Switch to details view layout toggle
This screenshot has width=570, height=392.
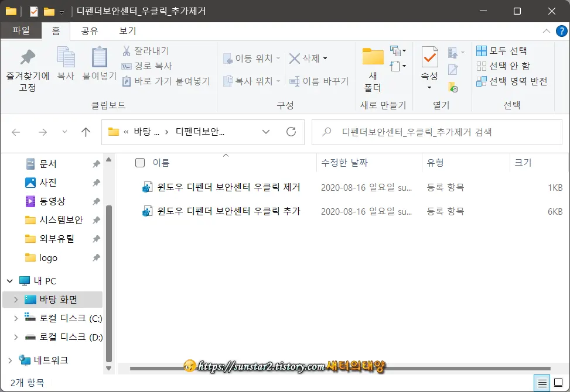[x=542, y=383]
